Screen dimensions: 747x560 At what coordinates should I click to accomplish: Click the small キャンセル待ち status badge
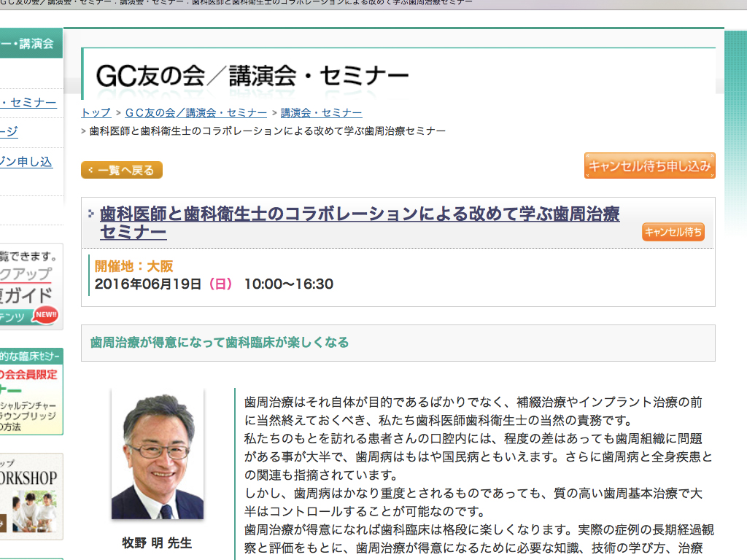(673, 232)
